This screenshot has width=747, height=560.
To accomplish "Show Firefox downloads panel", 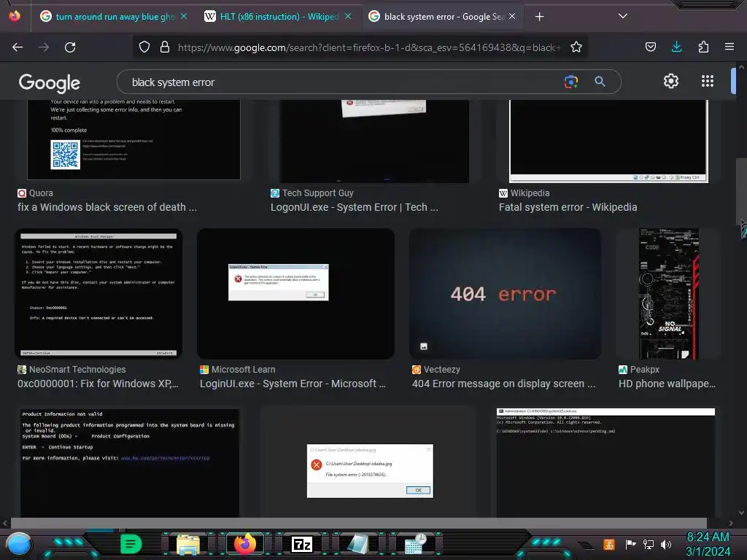I will coord(676,47).
